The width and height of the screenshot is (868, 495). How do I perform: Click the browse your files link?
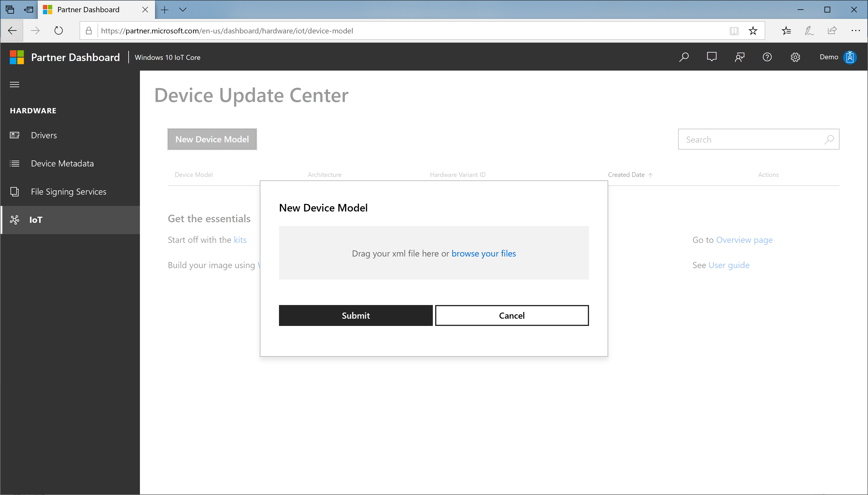[483, 253]
